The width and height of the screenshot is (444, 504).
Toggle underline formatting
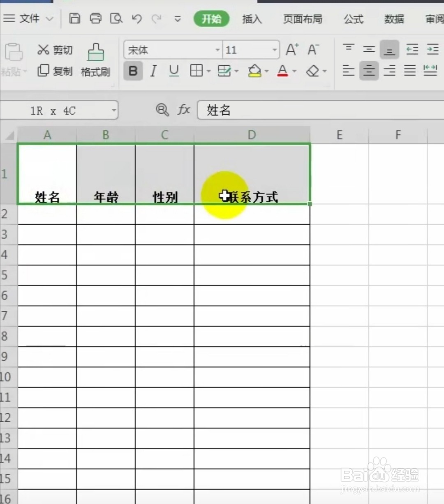[173, 71]
